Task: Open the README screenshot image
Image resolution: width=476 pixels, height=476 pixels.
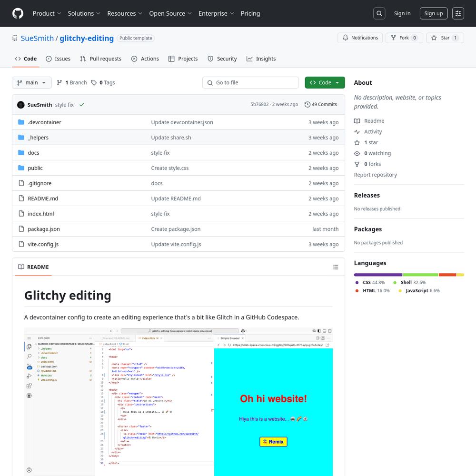Action: 178,402
